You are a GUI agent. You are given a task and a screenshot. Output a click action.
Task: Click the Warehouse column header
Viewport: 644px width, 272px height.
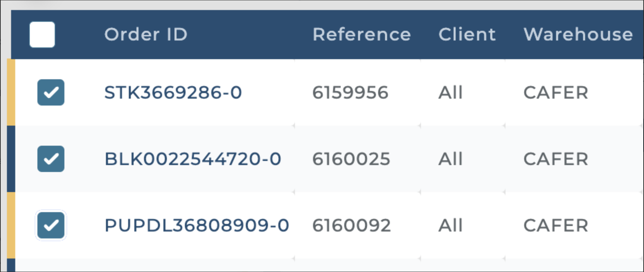click(x=578, y=34)
